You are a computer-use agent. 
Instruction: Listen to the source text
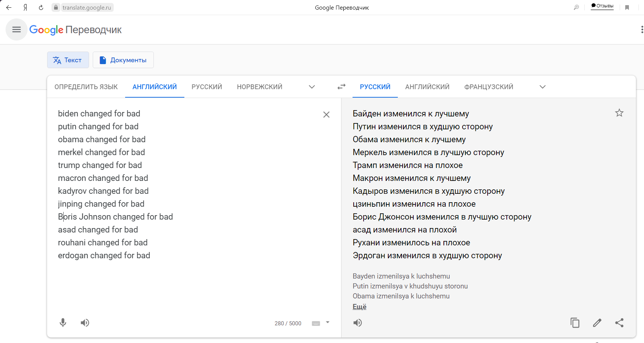pyautogui.click(x=85, y=323)
